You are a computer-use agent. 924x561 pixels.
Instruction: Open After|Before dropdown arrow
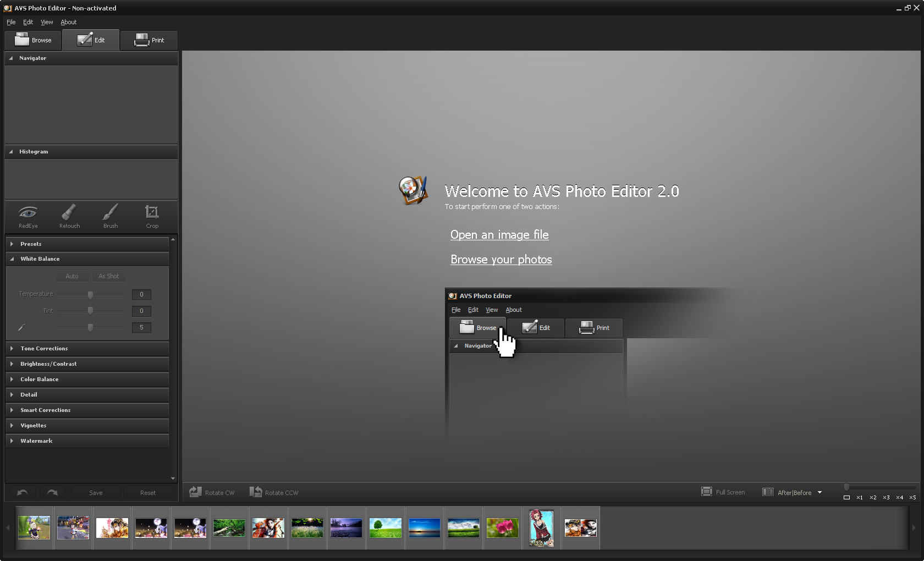coord(820,492)
